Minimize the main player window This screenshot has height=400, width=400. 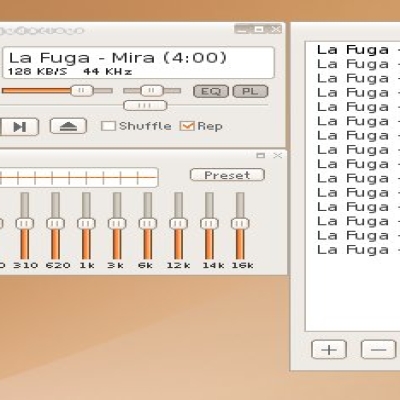click(242, 29)
